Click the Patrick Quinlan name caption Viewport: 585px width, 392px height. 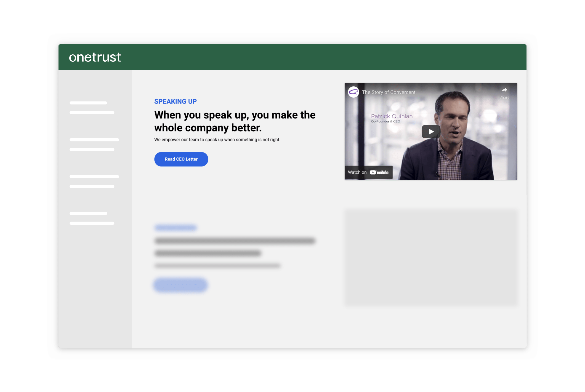click(x=392, y=116)
